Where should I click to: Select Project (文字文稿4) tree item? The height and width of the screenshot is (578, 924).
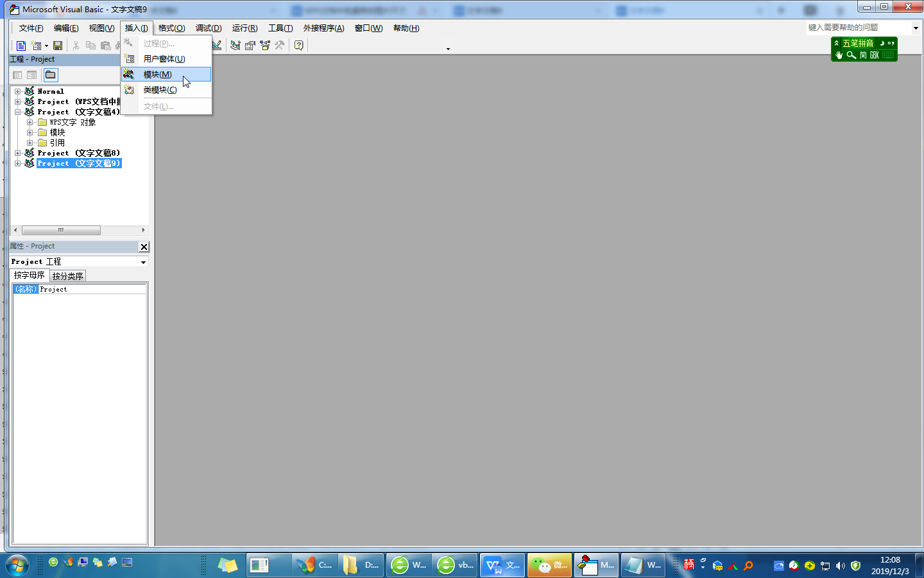coord(78,112)
